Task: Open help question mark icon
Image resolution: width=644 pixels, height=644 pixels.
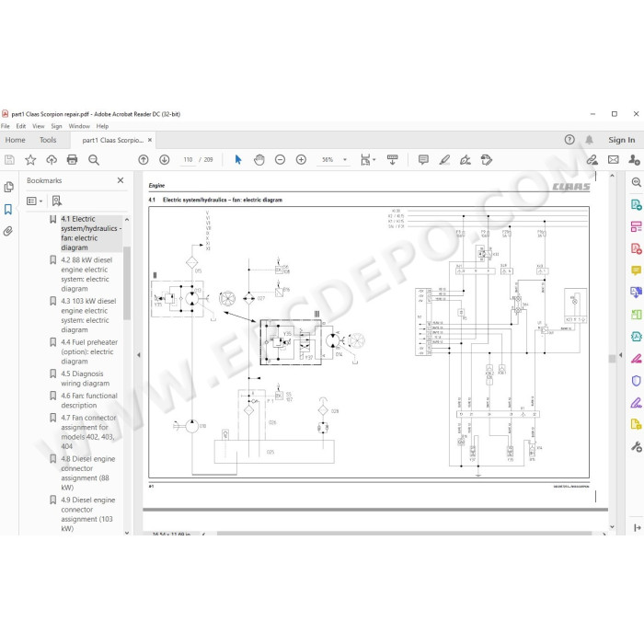Action: [x=569, y=140]
